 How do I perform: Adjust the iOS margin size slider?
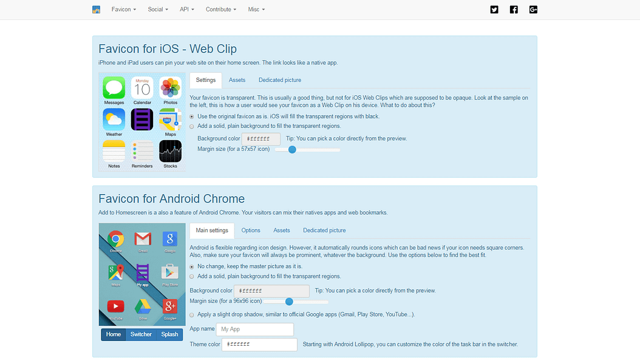(x=292, y=149)
